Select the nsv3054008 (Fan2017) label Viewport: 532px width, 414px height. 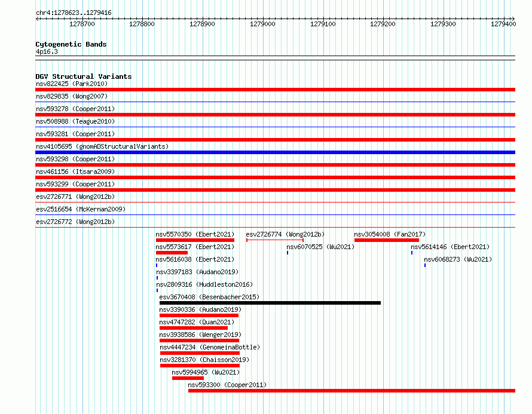pyautogui.click(x=390, y=234)
